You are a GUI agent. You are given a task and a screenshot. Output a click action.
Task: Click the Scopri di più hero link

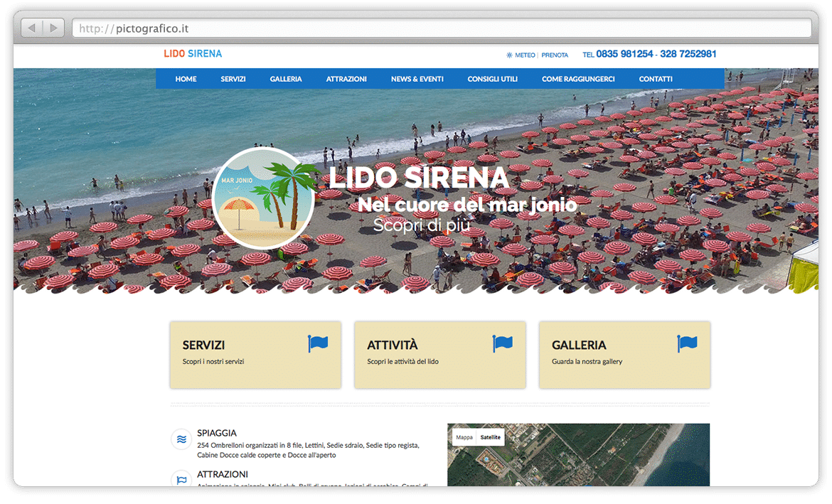pyautogui.click(x=422, y=225)
